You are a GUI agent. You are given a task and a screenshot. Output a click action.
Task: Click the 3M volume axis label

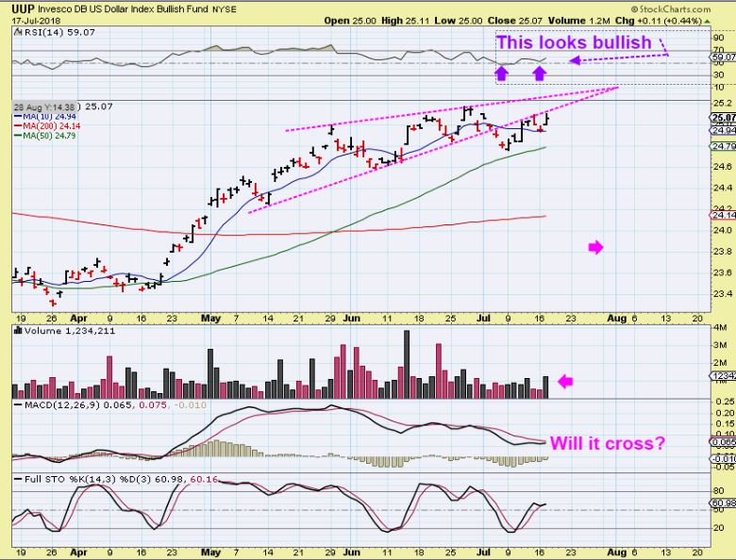click(721, 345)
